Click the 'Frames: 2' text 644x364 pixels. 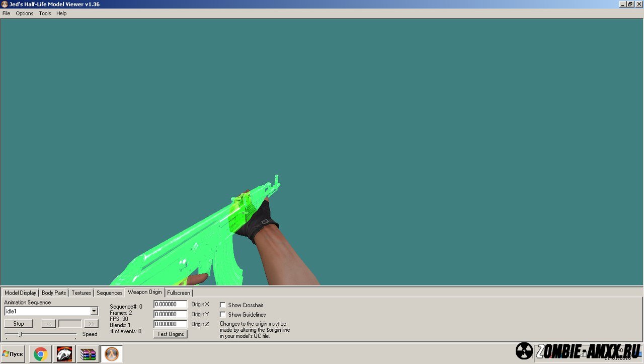point(121,313)
